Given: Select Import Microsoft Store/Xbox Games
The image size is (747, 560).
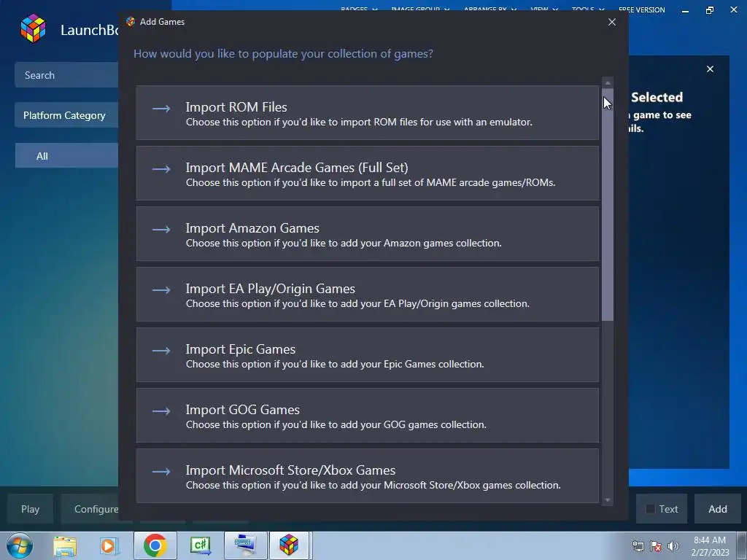Looking at the screenshot, I should (368, 475).
